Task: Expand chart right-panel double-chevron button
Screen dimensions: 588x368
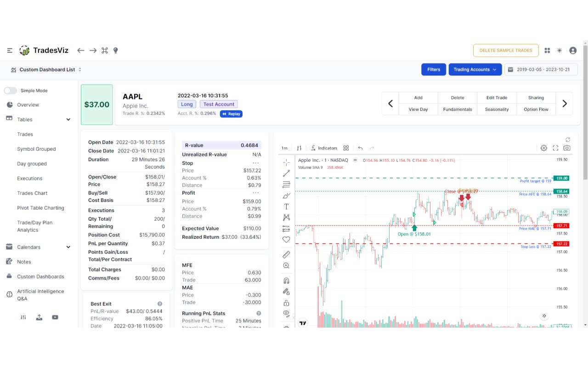Action: coord(544,316)
